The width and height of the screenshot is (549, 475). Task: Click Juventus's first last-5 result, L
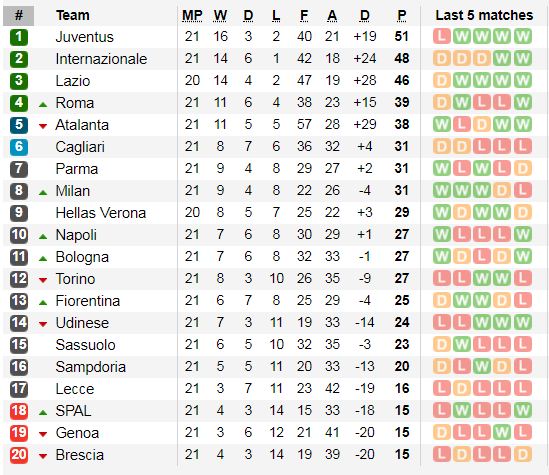442,36
